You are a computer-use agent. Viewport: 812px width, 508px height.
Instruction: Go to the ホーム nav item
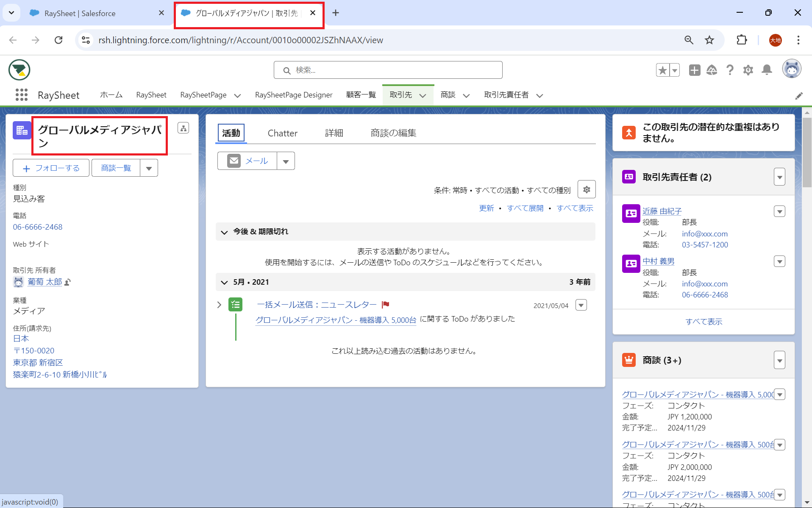click(x=111, y=95)
